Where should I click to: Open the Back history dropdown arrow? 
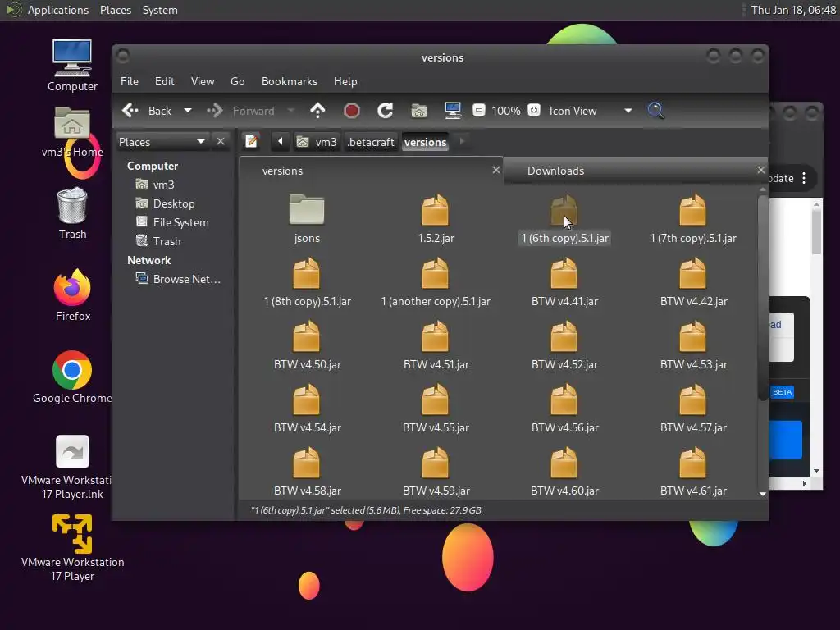(x=187, y=111)
